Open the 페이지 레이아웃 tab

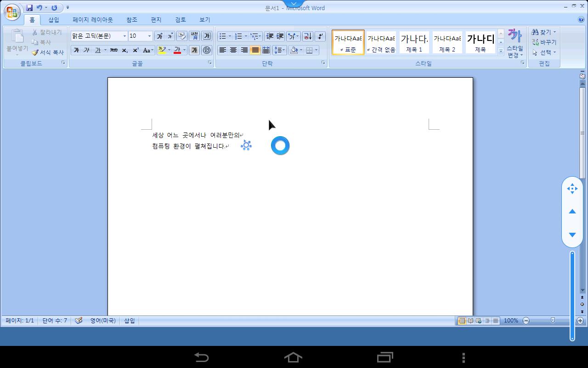(x=92, y=20)
